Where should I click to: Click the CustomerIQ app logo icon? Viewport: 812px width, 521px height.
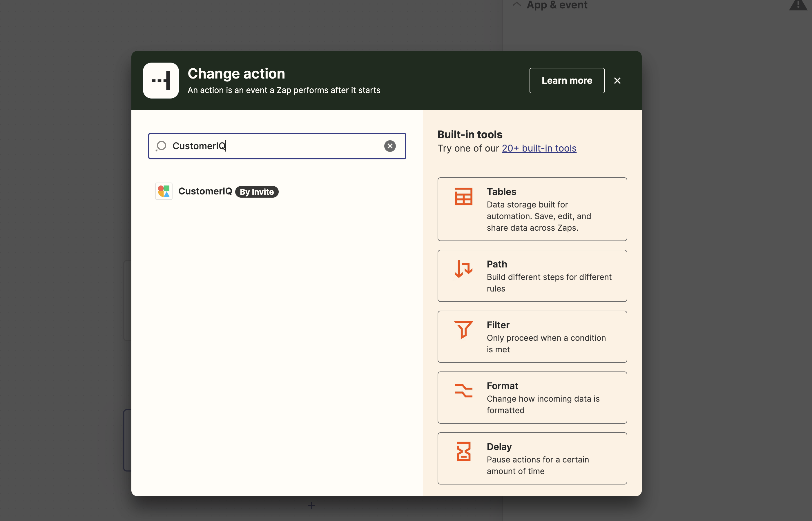164,191
